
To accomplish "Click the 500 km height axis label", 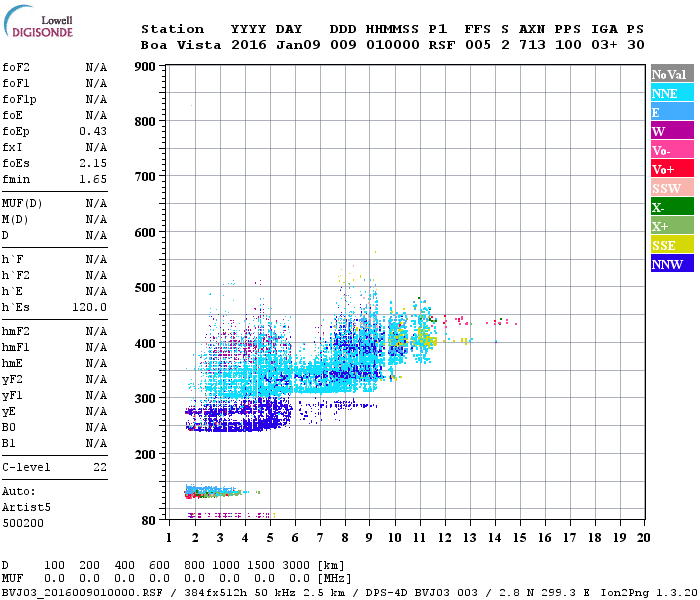I will (x=145, y=288).
